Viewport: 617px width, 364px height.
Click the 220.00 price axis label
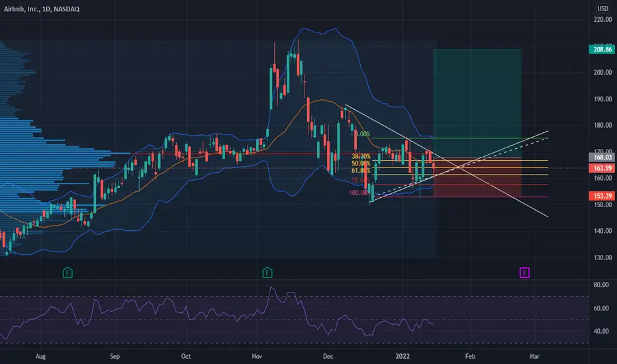click(602, 20)
